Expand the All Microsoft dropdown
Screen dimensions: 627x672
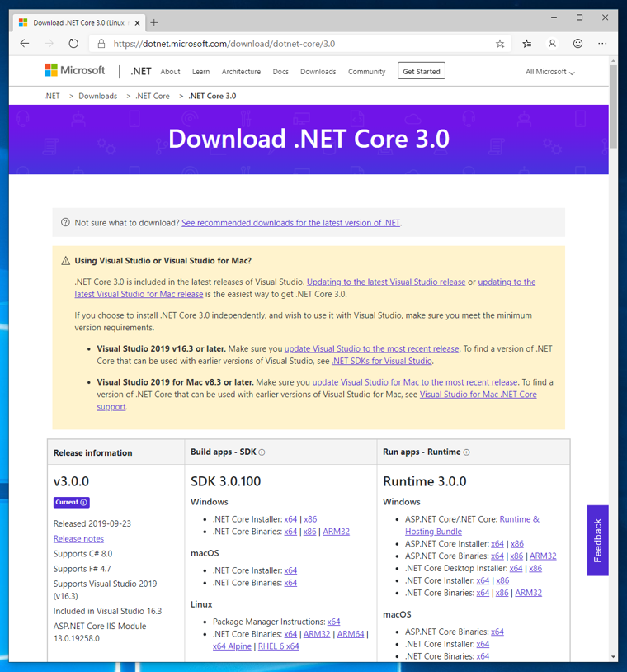coord(550,72)
